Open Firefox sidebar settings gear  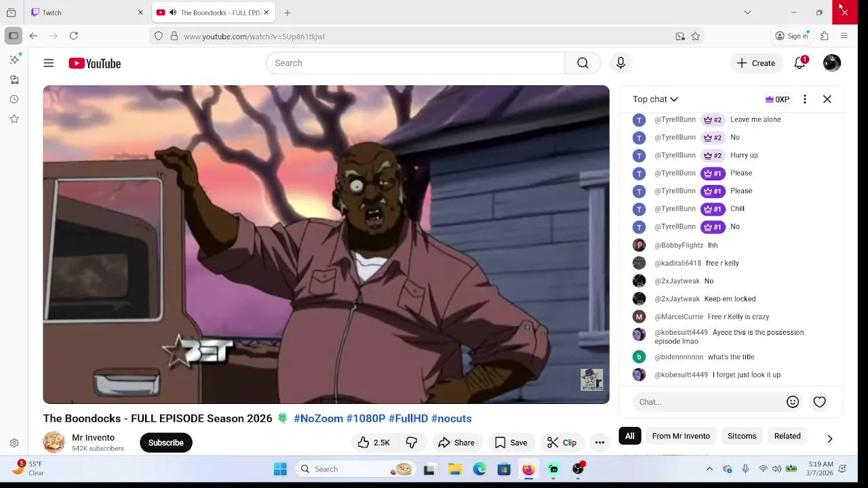14,443
